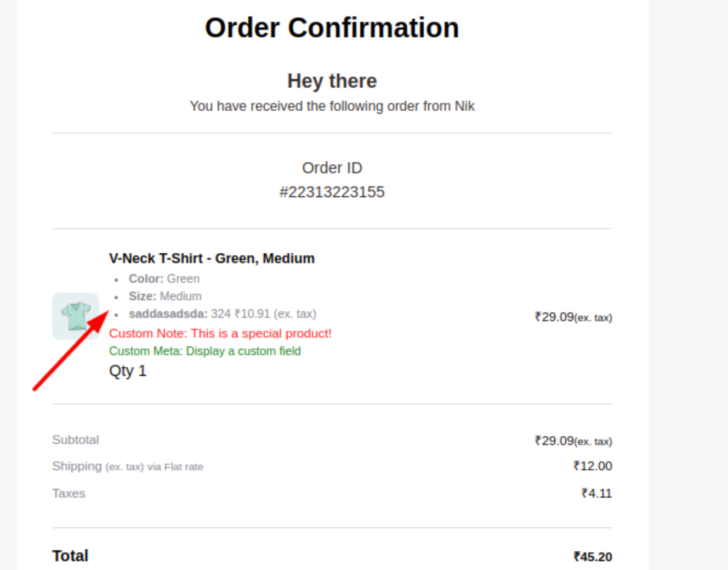This screenshot has width=728, height=570.
Task: Click the Shipping via Flat rate label
Action: pyautogui.click(x=127, y=466)
